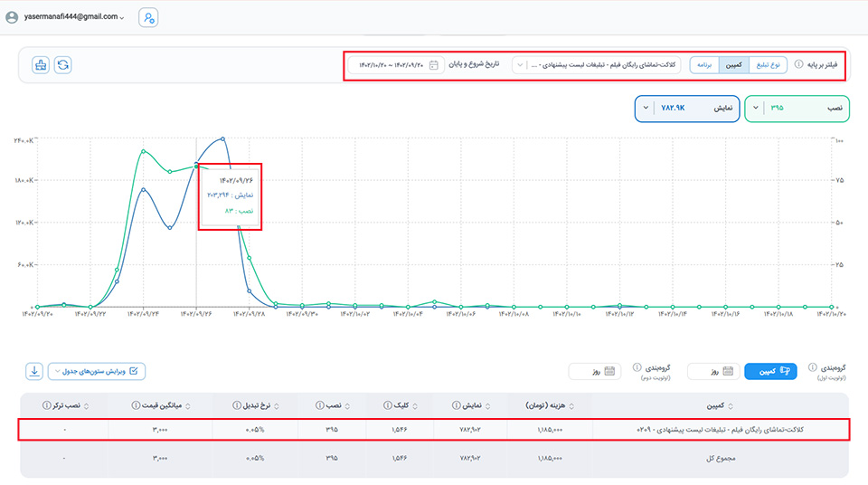This screenshot has height=485, width=868.
Task: Open ویرایش ستون‌های جدول column editor
Action: point(96,371)
